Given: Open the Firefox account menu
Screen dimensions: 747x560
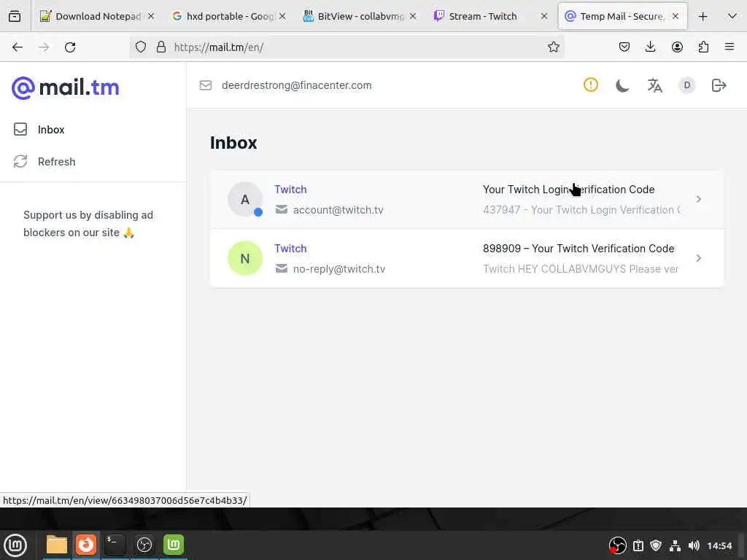Looking at the screenshot, I should [x=677, y=47].
